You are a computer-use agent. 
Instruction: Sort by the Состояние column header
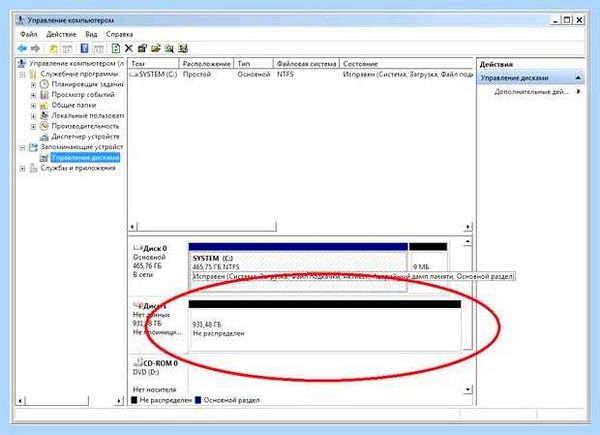(406, 64)
